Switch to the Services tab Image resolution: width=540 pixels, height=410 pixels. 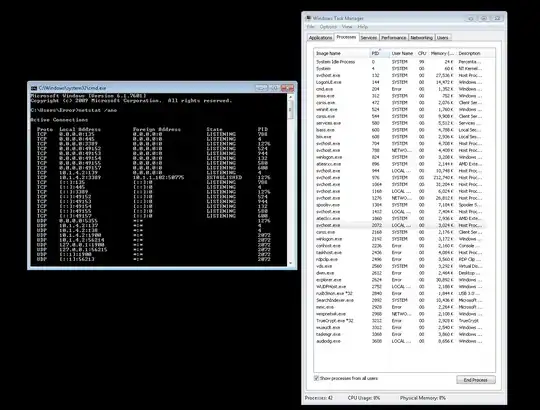[369, 38]
